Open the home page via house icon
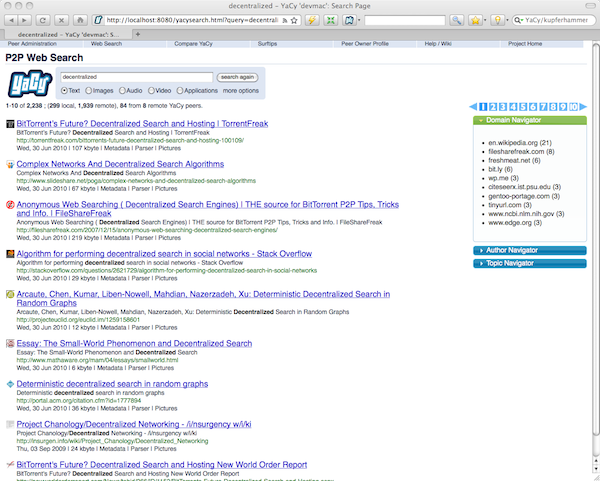Screen dimensions: 600x481 click(x=80, y=20)
